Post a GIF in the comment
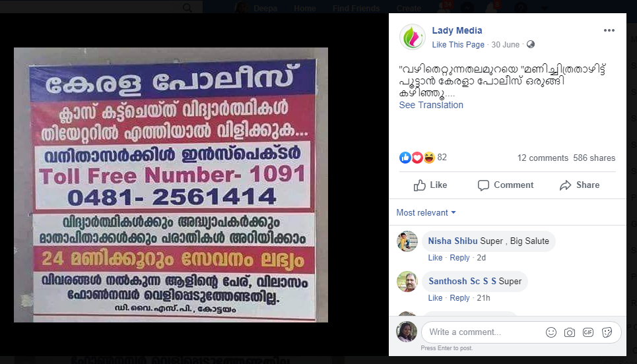The image size is (637, 364). 588,332
